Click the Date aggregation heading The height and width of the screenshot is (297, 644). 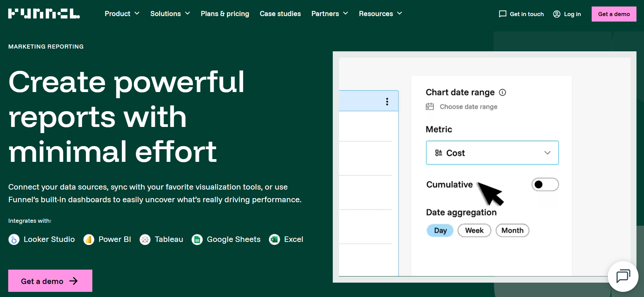[x=461, y=212]
